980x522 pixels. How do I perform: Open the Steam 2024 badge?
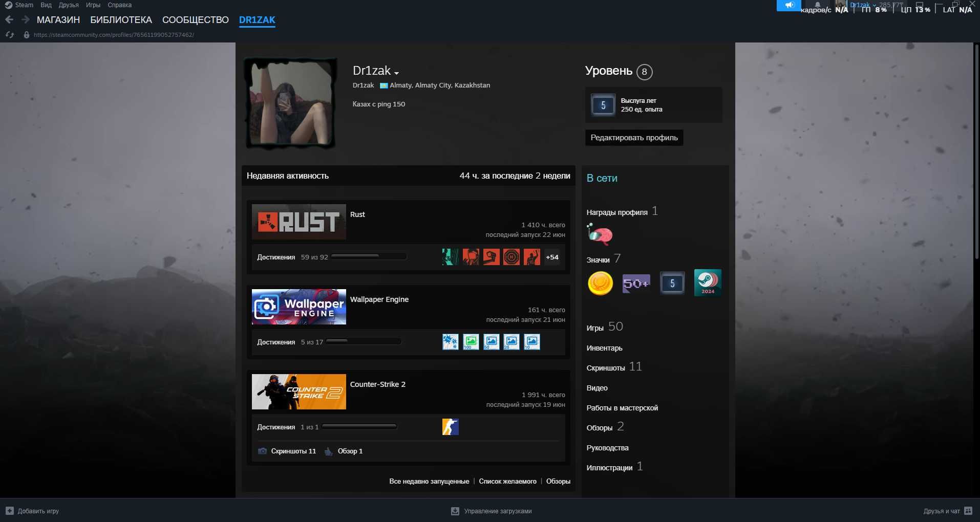[708, 282]
